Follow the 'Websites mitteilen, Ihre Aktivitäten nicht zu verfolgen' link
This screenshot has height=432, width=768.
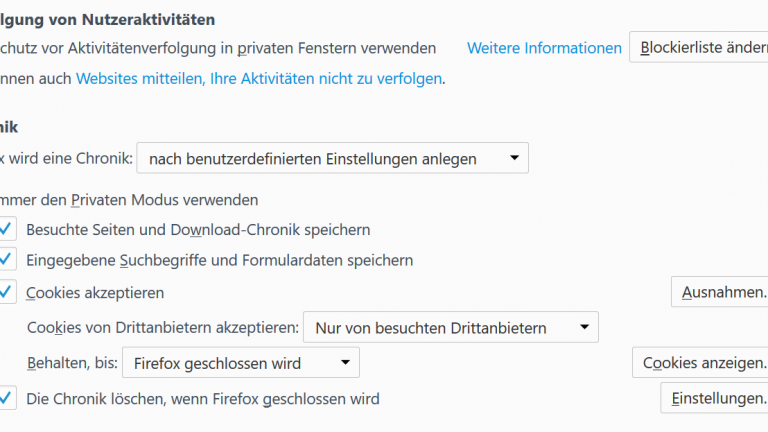(x=259, y=78)
